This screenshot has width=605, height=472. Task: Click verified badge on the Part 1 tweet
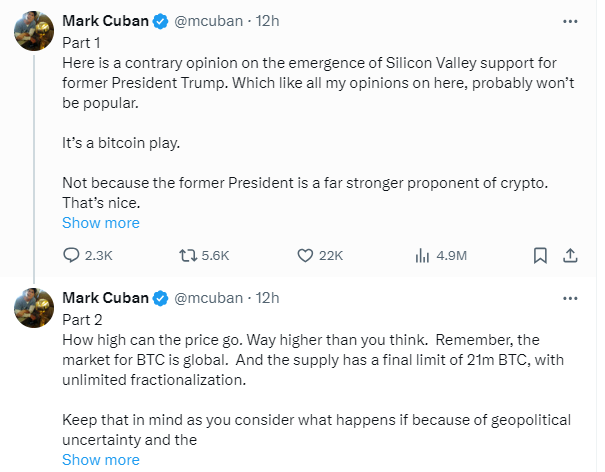[x=160, y=22]
